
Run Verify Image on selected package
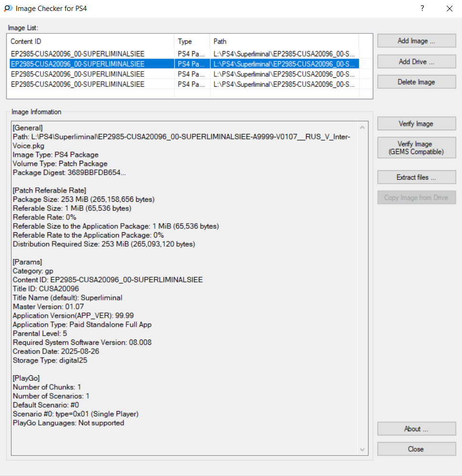point(416,124)
